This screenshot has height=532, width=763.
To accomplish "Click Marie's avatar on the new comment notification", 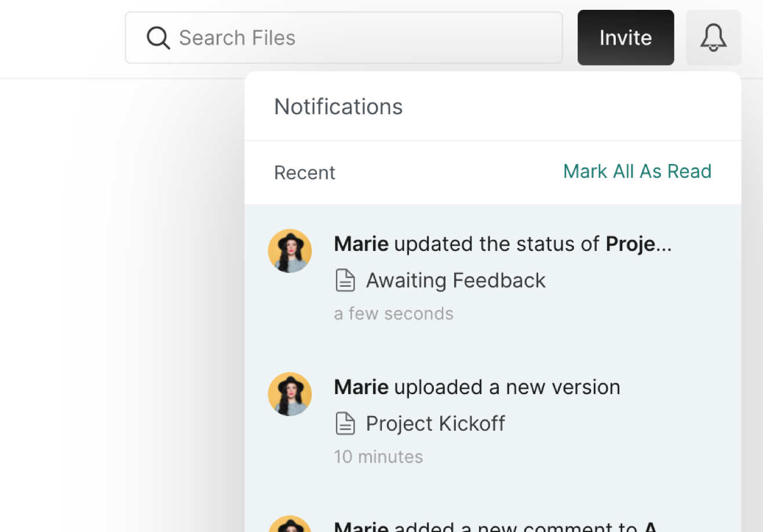I will 290,524.
